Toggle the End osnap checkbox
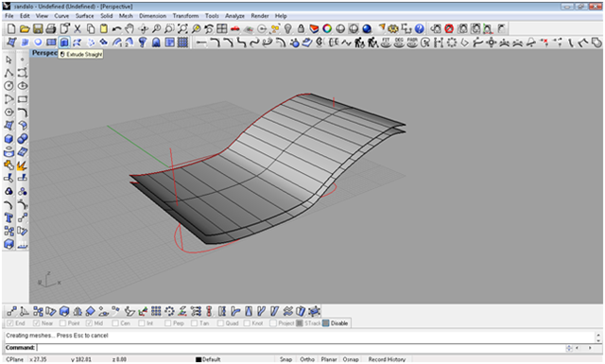 pyautogui.click(x=10, y=323)
